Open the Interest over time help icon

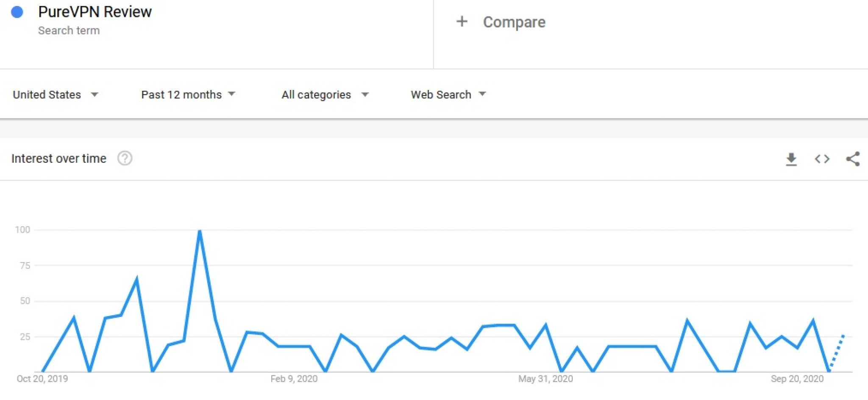click(125, 158)
